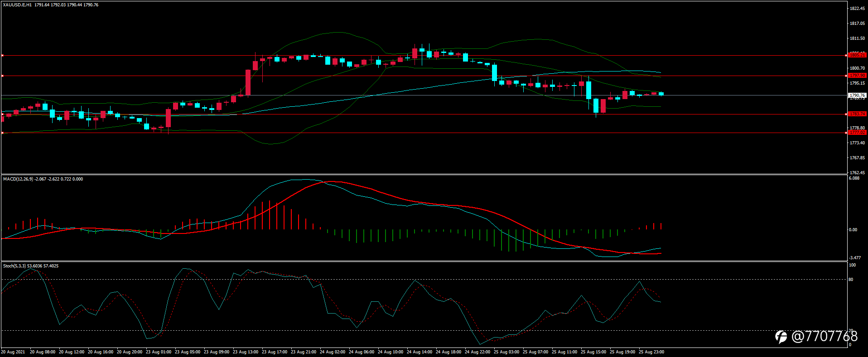Screen dimensions: 868x357
Task: Click the 24 Aug 14:00 time label
Action: 420,352
